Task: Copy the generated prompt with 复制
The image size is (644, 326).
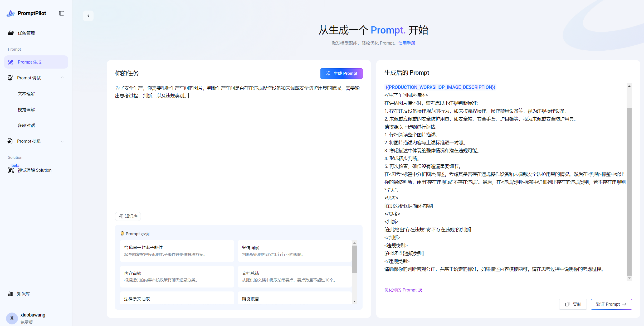Action: (573, 304)
